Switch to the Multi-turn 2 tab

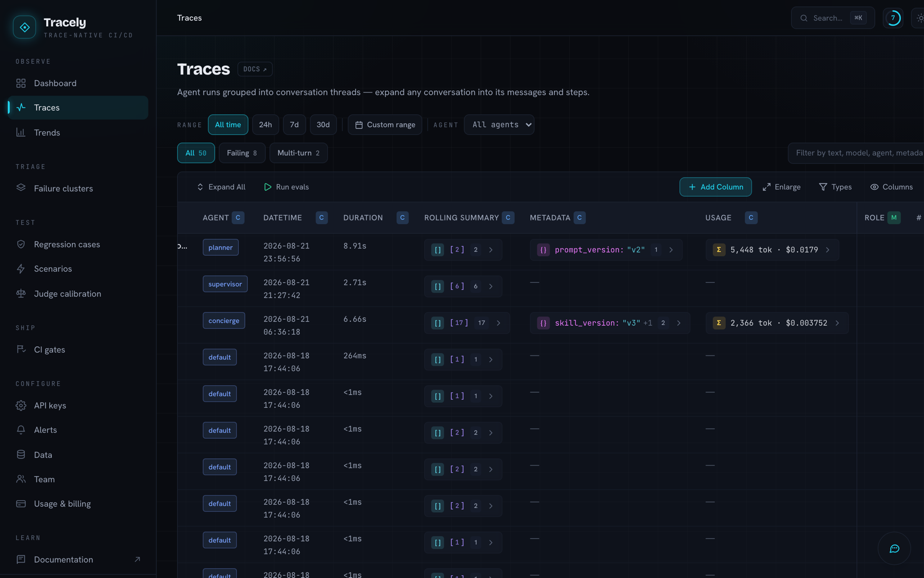pyautogui.click(x=298, y=153)
